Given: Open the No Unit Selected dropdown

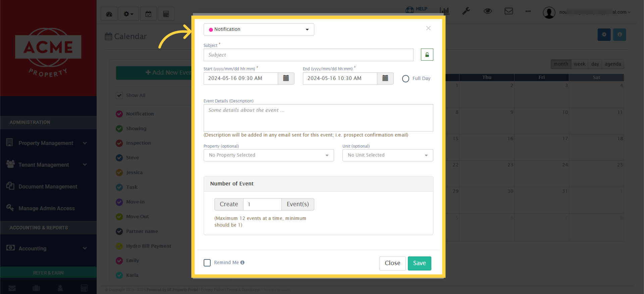Looking at the screenshot, I should 388,155.
